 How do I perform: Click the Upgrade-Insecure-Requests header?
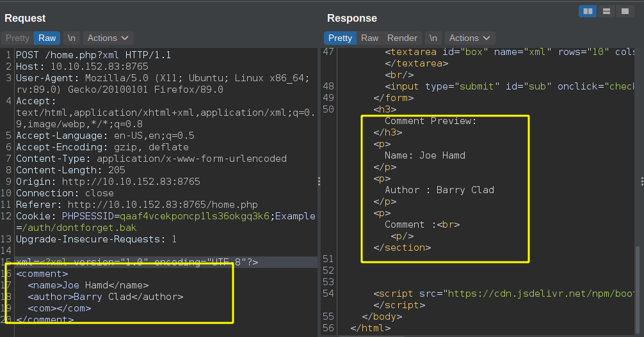click(96, 239)
